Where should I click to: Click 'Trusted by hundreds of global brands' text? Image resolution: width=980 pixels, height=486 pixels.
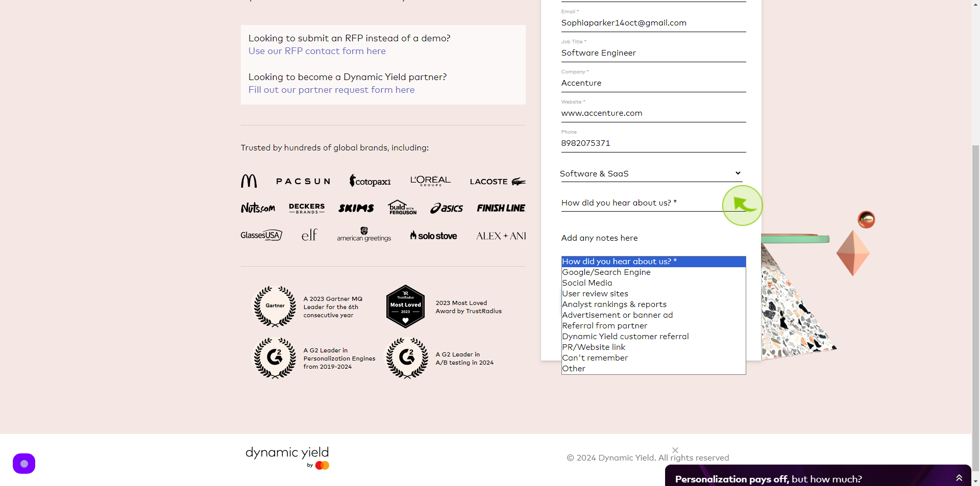tap(335, 148)
